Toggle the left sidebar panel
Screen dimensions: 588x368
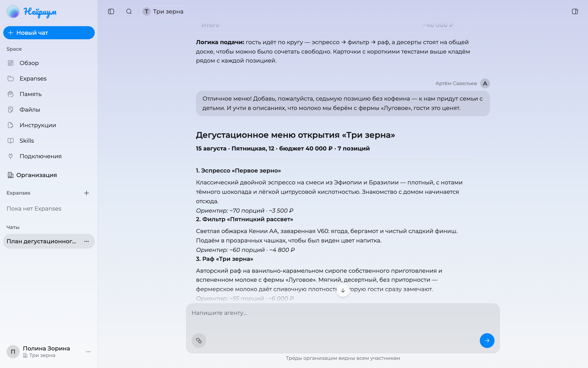[111, 11]
